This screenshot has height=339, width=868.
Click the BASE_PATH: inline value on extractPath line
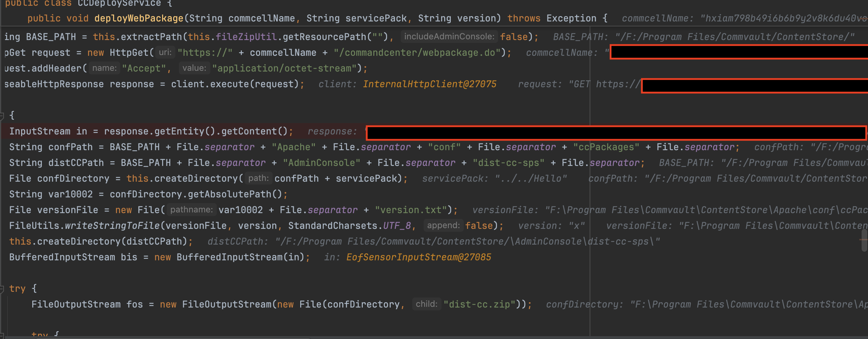[704, 37]
